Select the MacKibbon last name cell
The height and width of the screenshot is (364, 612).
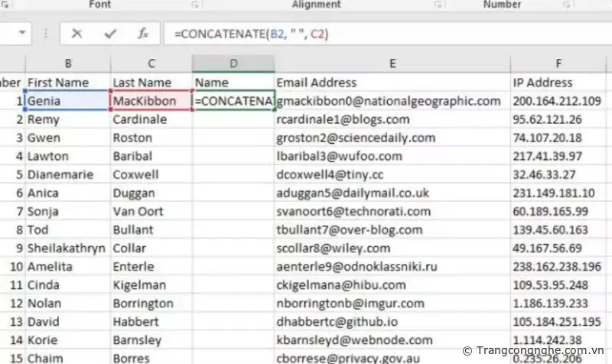coord(151,101)
